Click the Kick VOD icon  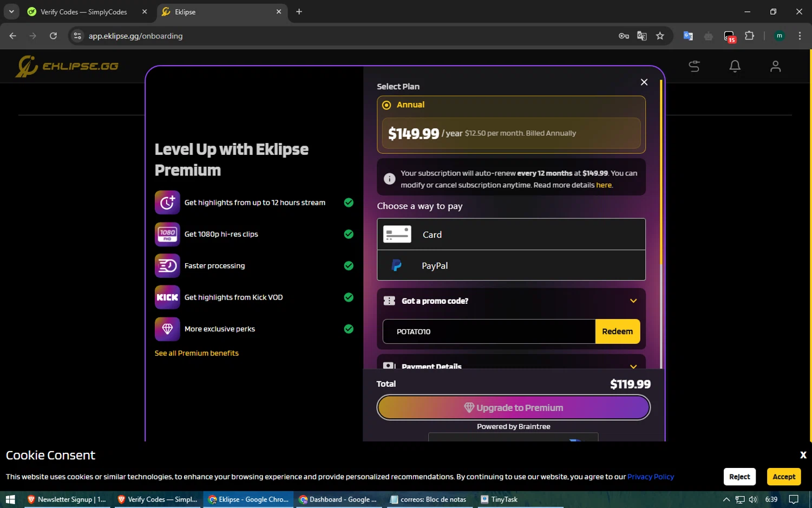point(167,297)
